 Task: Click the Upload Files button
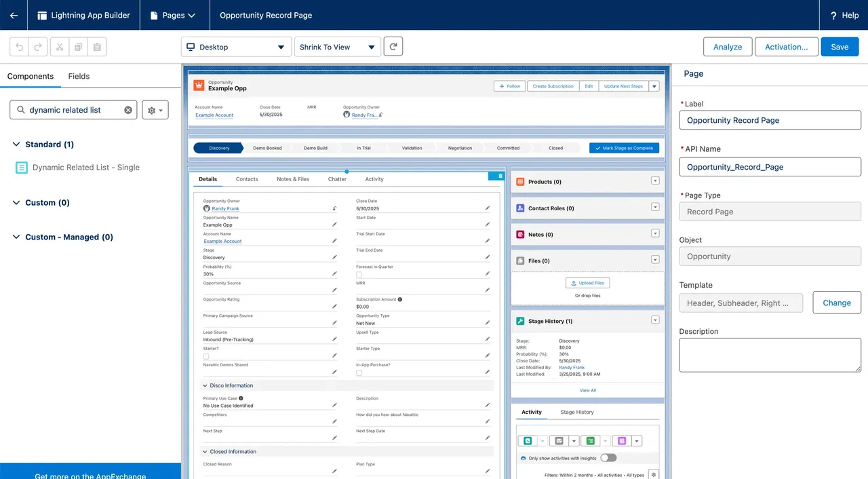click(588, 283)
